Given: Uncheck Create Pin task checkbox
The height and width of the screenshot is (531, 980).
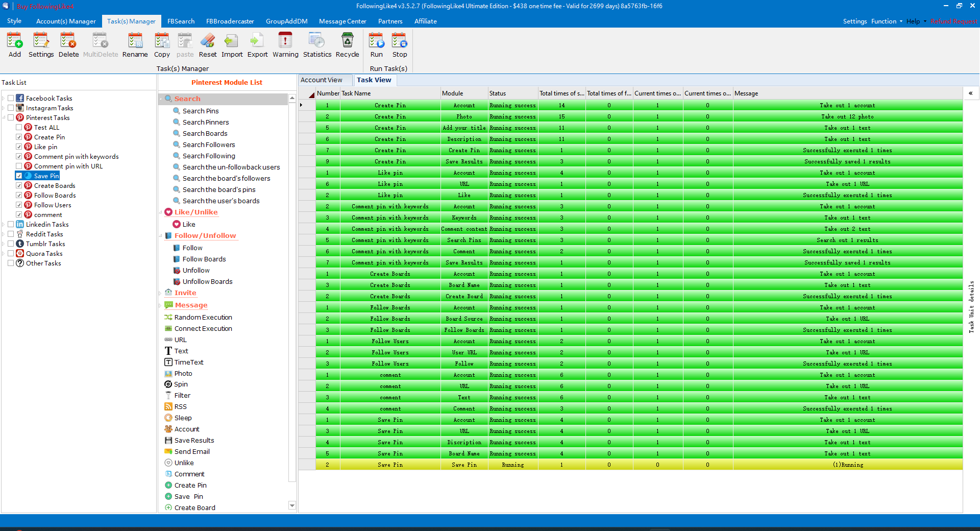Looking at the screenshot, I should 19,137.
